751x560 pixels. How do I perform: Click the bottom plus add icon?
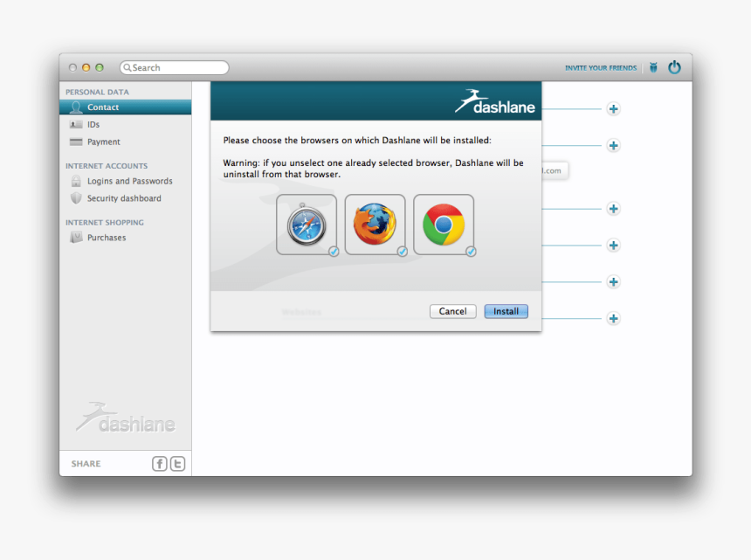(614, 318)
